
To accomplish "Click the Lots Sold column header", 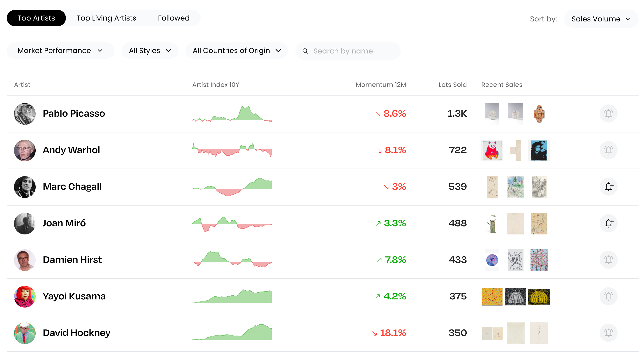I will pos(452,85).
